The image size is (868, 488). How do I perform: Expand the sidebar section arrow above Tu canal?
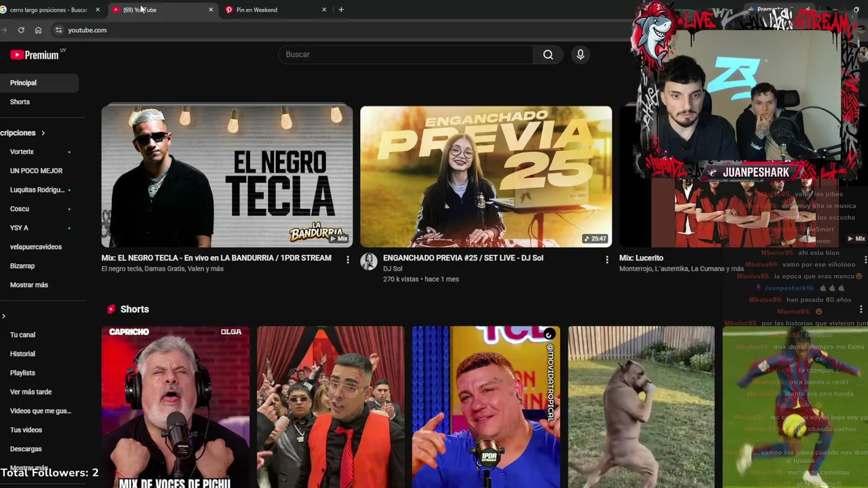tap(3, 316)
